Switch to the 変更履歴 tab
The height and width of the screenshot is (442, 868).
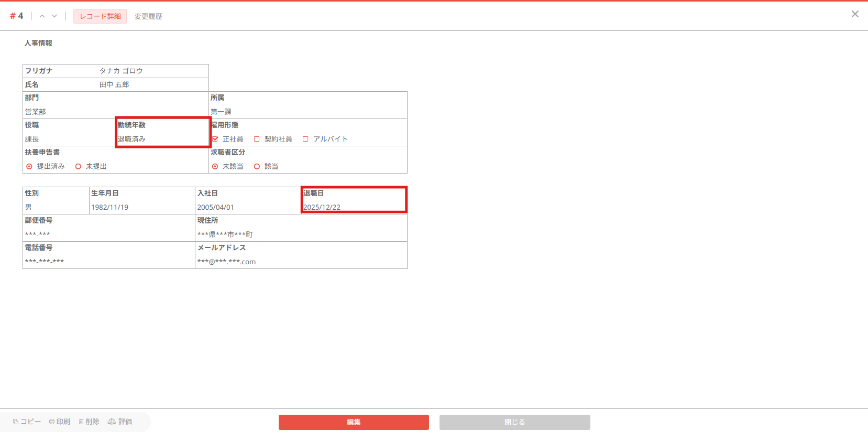click(148, 16)
